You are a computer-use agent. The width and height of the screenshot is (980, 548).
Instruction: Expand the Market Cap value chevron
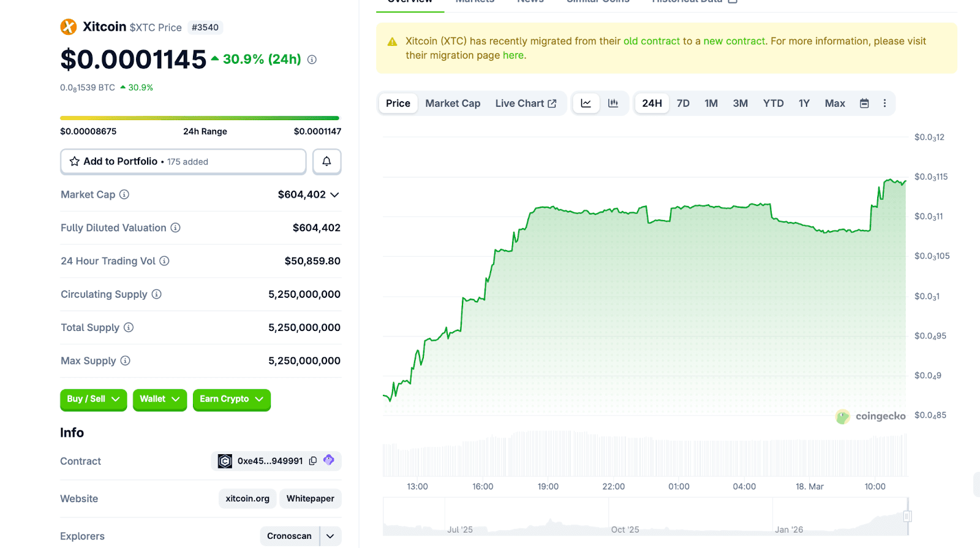(334, 195)
